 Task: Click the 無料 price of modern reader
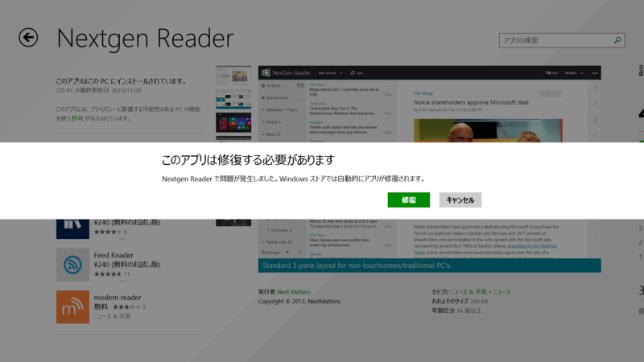click(101, 306)
